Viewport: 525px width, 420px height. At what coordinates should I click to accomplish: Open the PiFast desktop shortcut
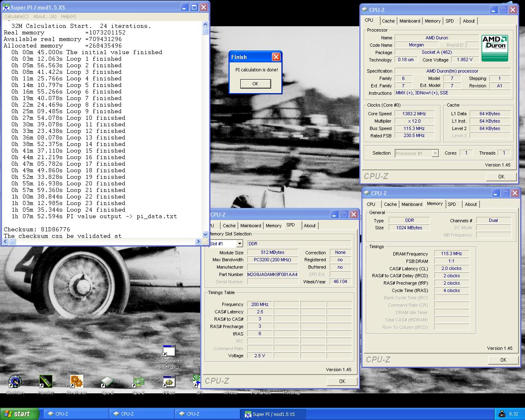[169, 381]
